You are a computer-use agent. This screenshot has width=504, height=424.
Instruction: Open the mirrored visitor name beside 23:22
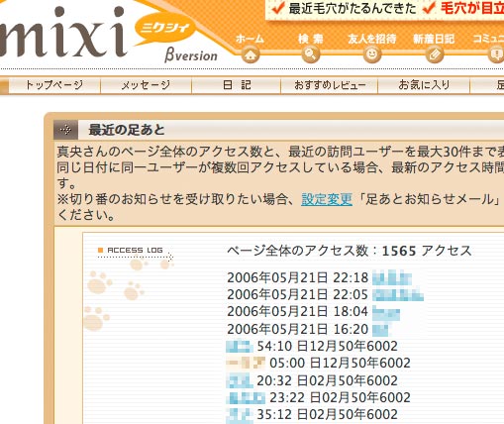click(x=246, y=397)
